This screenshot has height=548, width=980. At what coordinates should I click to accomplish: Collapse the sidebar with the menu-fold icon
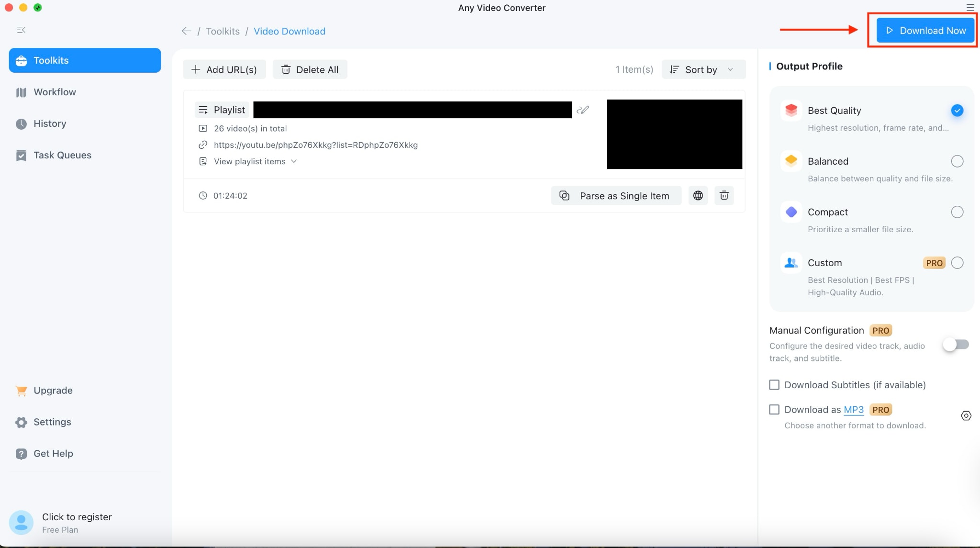(x=21, y=30)
